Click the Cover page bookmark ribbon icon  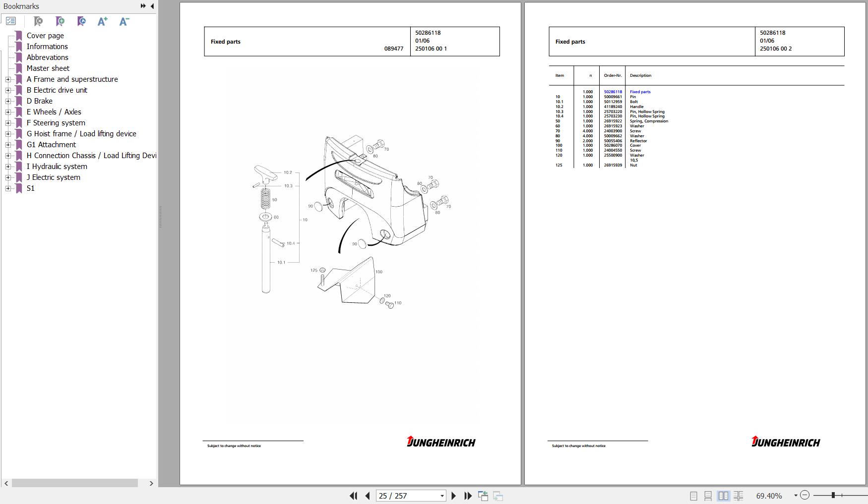pos(19,36)
